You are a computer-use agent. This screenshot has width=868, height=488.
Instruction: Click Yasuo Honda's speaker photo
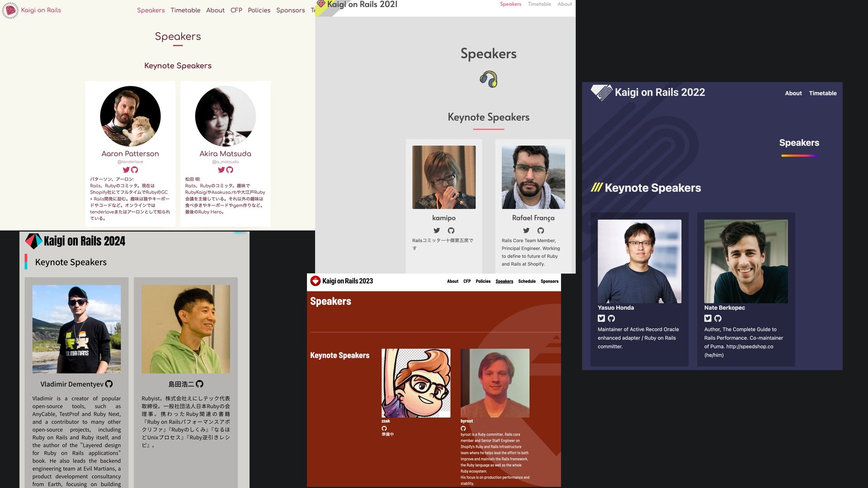click(639, 261)
